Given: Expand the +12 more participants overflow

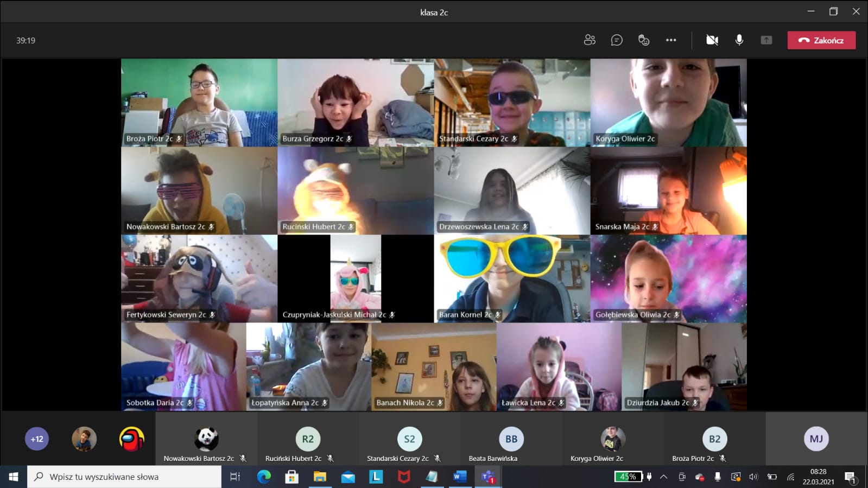Looking at the screenshot, I should (x=37, y=439).
